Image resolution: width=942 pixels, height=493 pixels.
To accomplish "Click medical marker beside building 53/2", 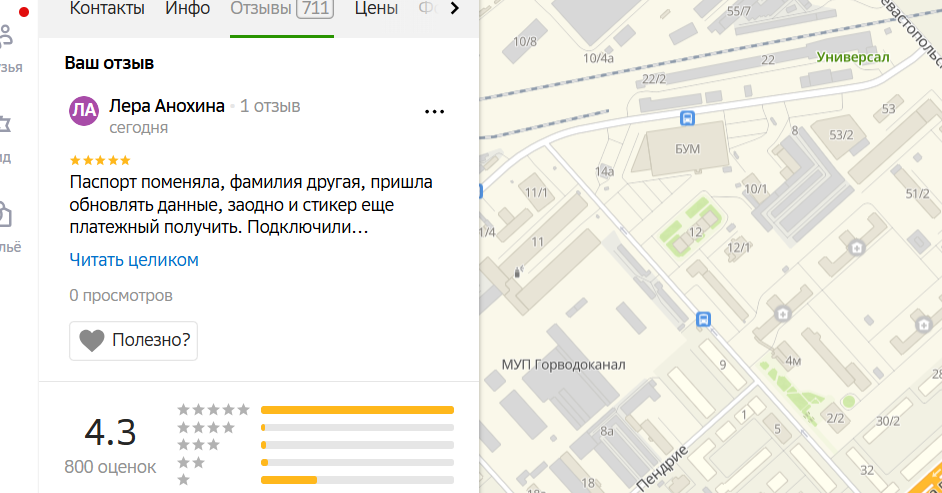I will point(857,247).
